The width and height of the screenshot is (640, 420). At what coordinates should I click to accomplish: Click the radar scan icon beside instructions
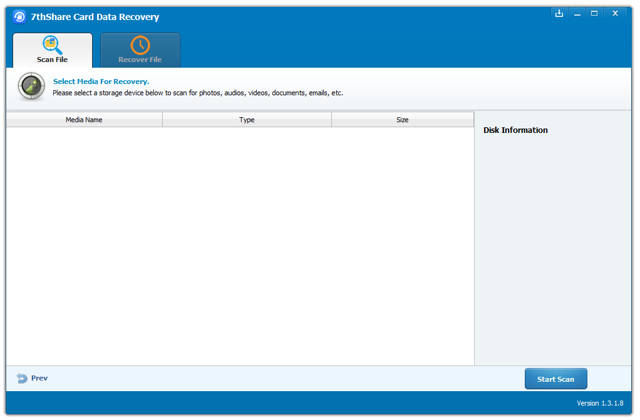click(31, 86)
